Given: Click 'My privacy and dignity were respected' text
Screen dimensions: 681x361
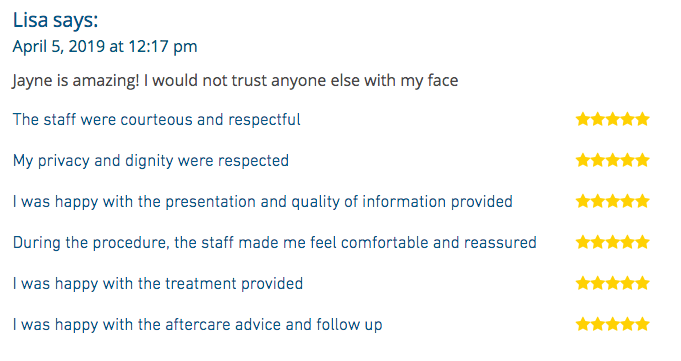Looking at the screenshot, I should click(x=151, y=161).
